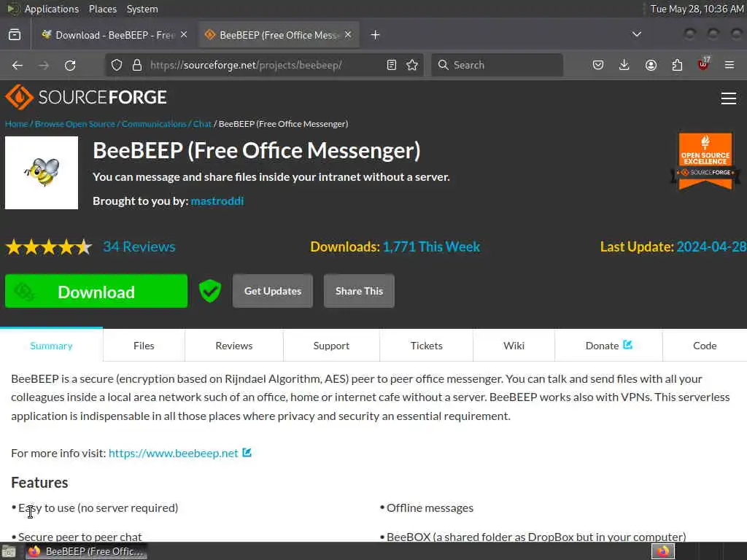Open the Communications breadcrumb link
The image size is (747, 560).
point(154,124)
